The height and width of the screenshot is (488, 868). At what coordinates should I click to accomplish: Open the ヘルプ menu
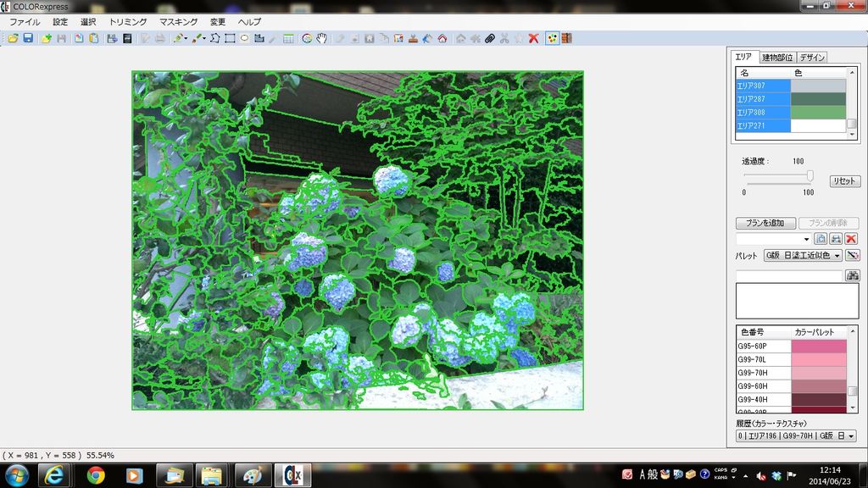(x=249, y=21)
